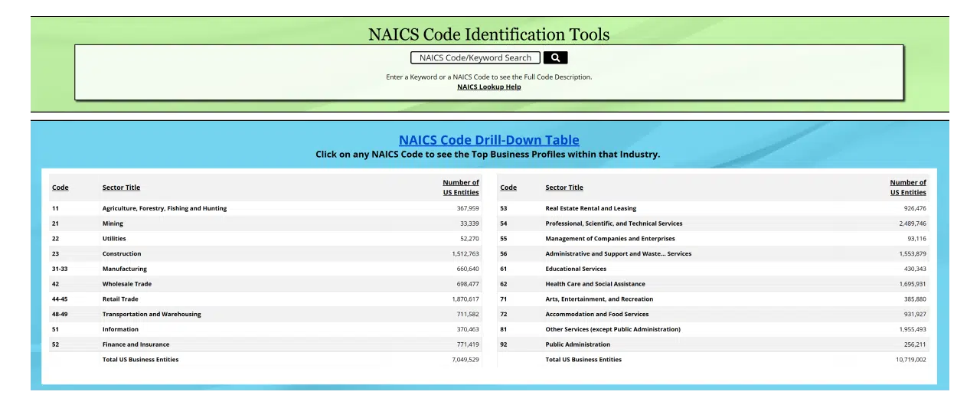Focus the NAICS Code/Keyword Search field

coord(475,57)
